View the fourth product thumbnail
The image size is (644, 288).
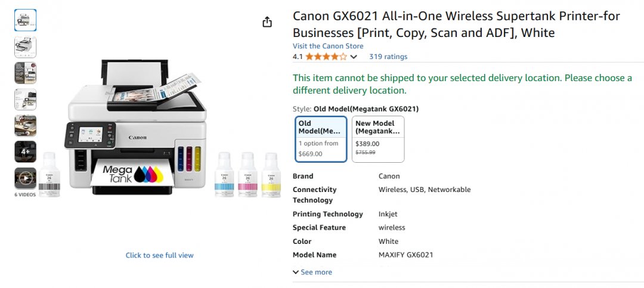(26, 100)
